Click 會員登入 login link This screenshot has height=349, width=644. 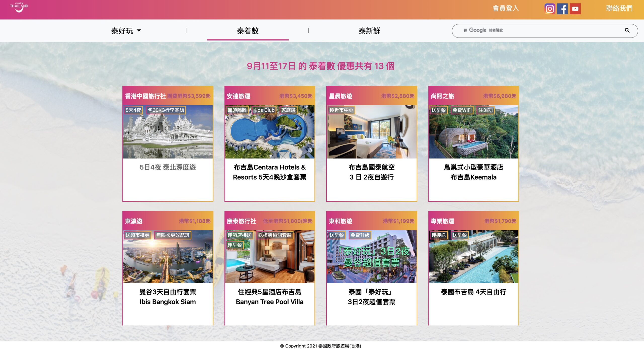click(506, 9)
